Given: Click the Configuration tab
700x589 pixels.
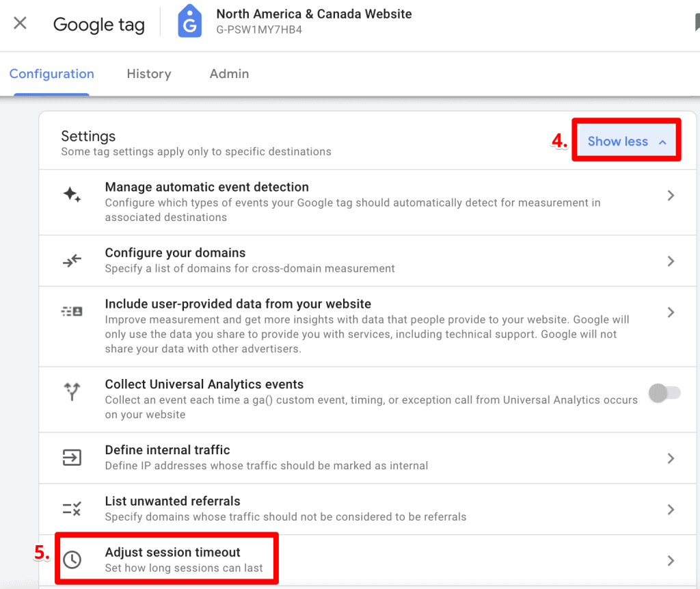Looking at the screenshot, I should (x=51, y=74).
